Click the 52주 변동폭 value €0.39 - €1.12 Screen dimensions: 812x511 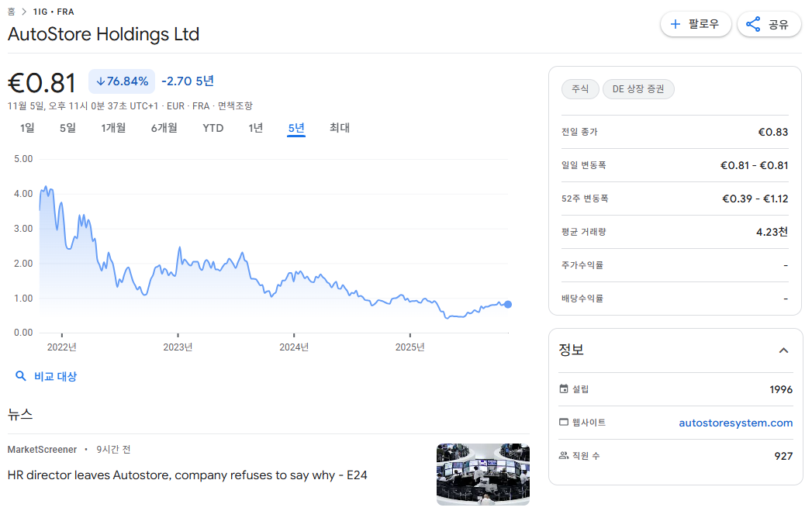point(755,199)
